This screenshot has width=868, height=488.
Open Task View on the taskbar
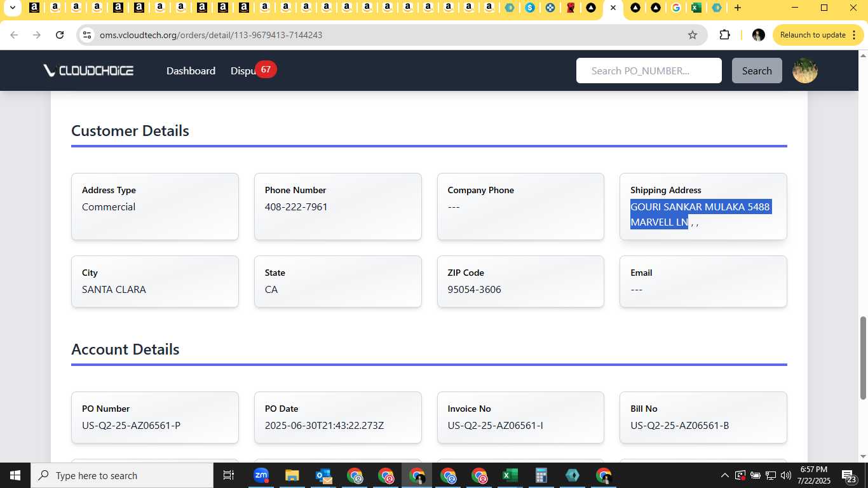229,475
